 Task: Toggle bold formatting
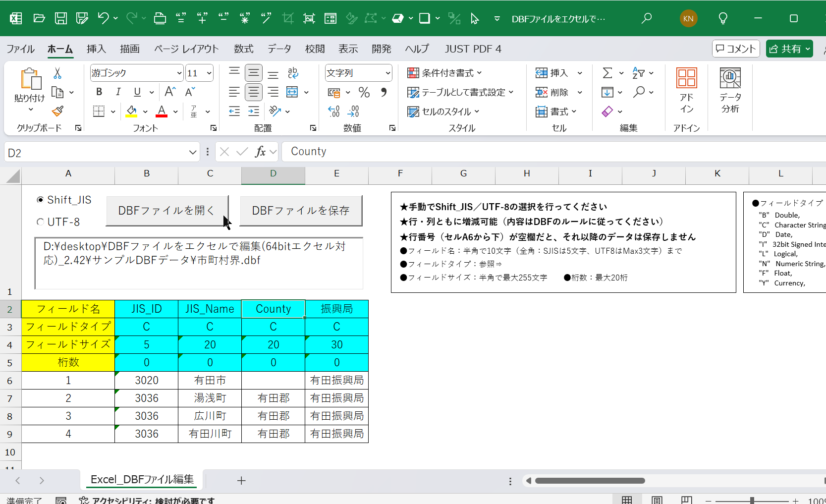99,92
